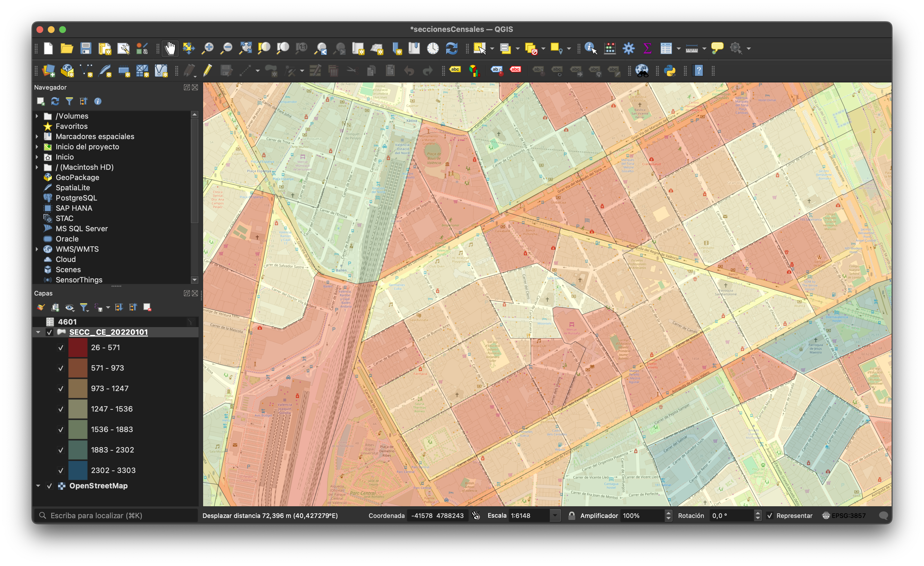Click the Zoom Out magnifier tool
This screenshot has width=924, height=566.
click(226, 48)
